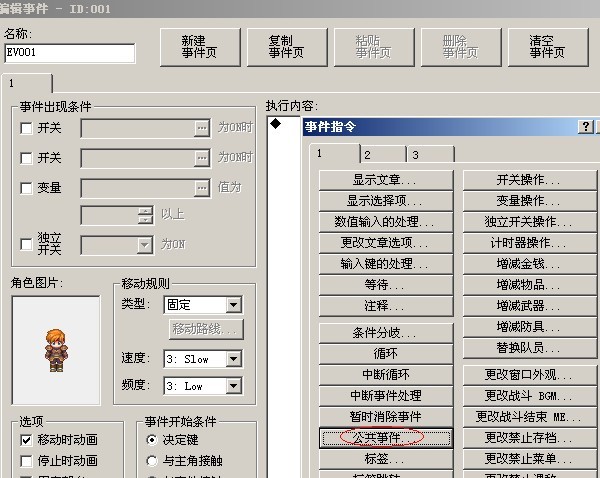The width and height of the screenshot is (600, 478).
Task: Choose the 公共事件 command
Action: 386,438
